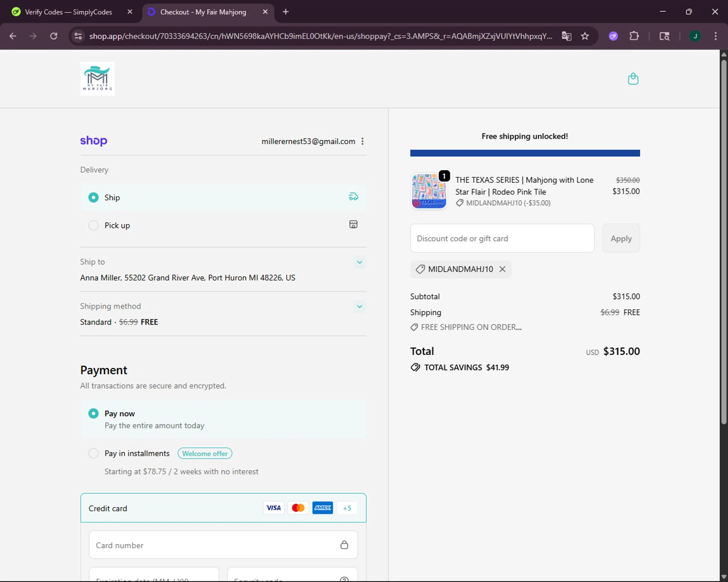Screen dimensions: 728x582
Task: Click the TOTAL SAVINGS $41.99 text
Action: [x=466, y=367]
